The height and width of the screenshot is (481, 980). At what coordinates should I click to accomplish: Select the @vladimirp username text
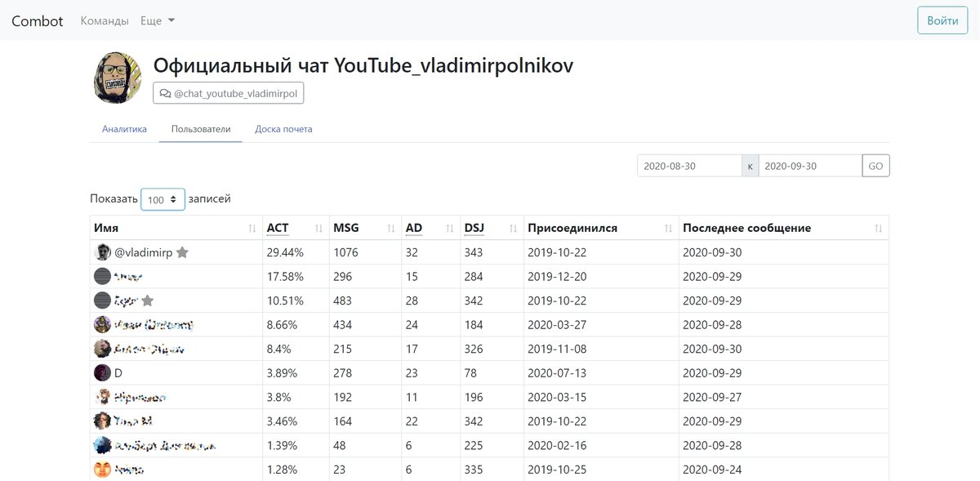143,253
